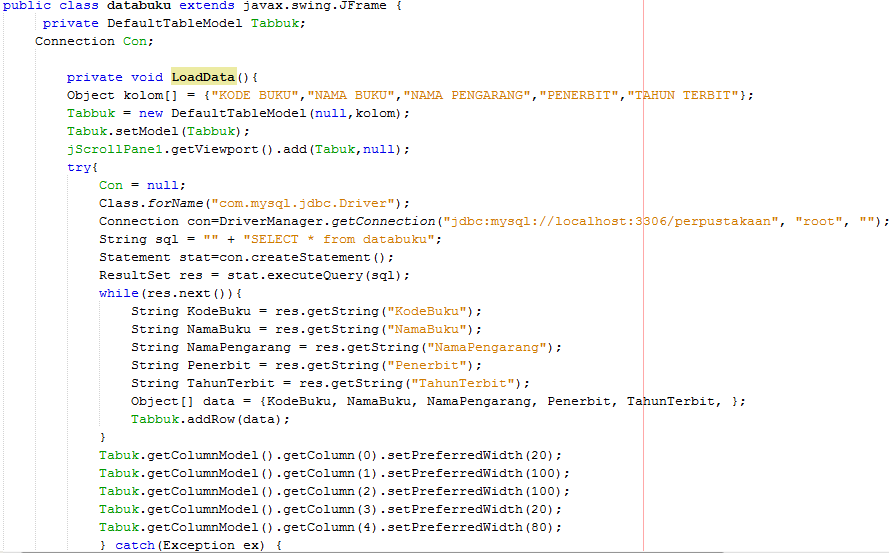This screenshot has width=889, height=553.
Task: Click the jScrollPane1 identifier
Action: click(115, 150)
